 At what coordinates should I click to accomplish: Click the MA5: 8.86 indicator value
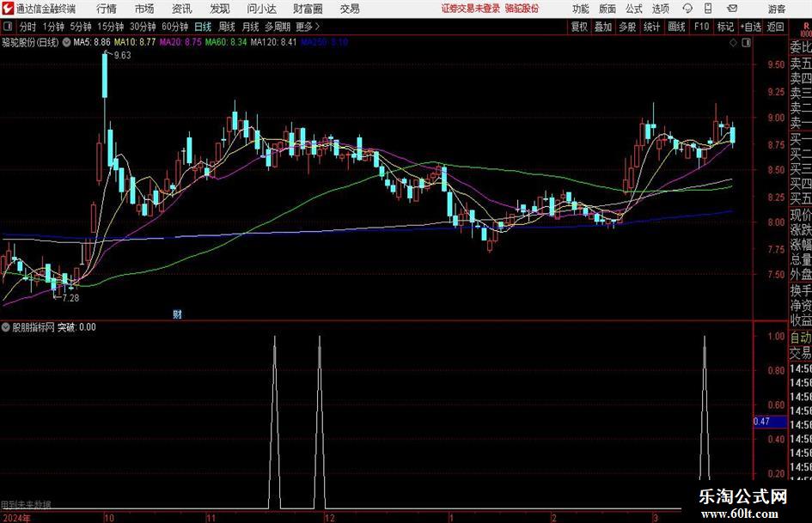(92, 42)
